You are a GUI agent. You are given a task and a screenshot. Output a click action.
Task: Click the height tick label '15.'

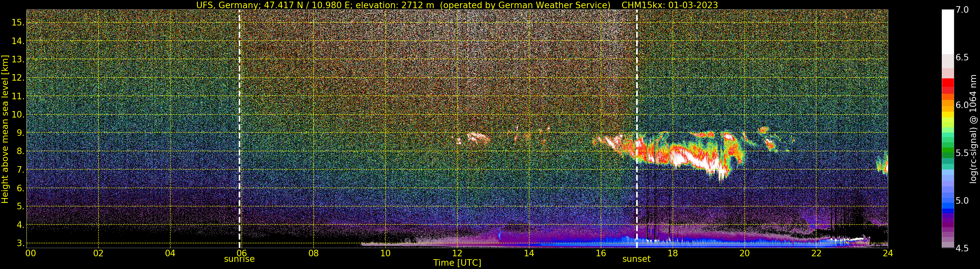point(18,23)
